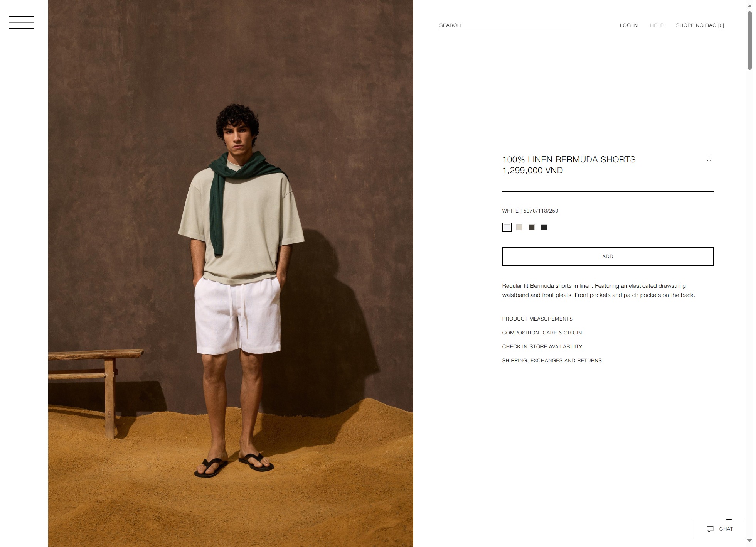Open the chat speech-bubble icon
Viewport: 756px width, 547px height.
tap(710, 529)
